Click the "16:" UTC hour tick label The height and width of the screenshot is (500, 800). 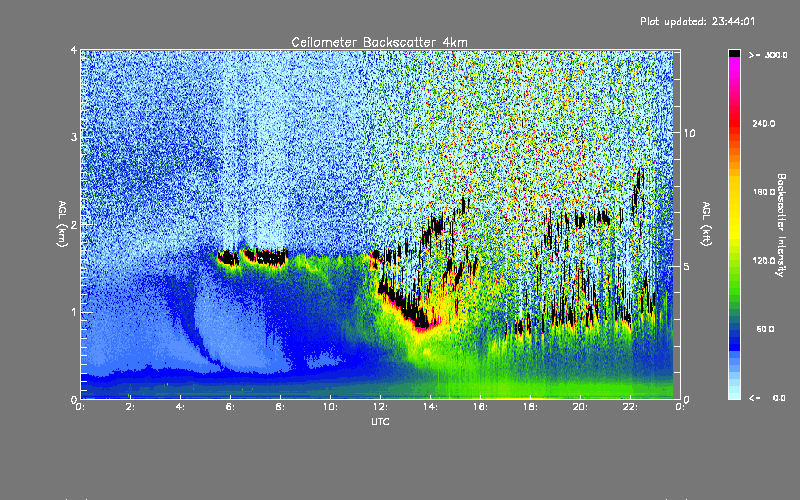coord(480,407)
